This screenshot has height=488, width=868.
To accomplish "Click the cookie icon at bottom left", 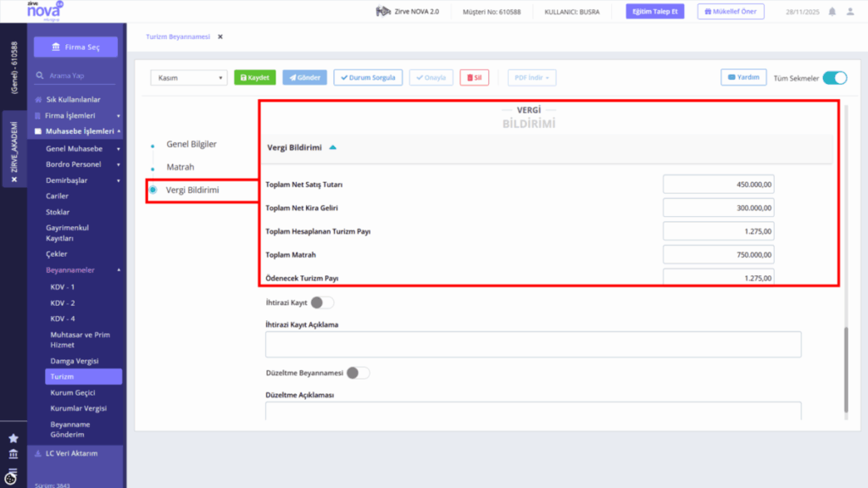I will tap(11, 477).
